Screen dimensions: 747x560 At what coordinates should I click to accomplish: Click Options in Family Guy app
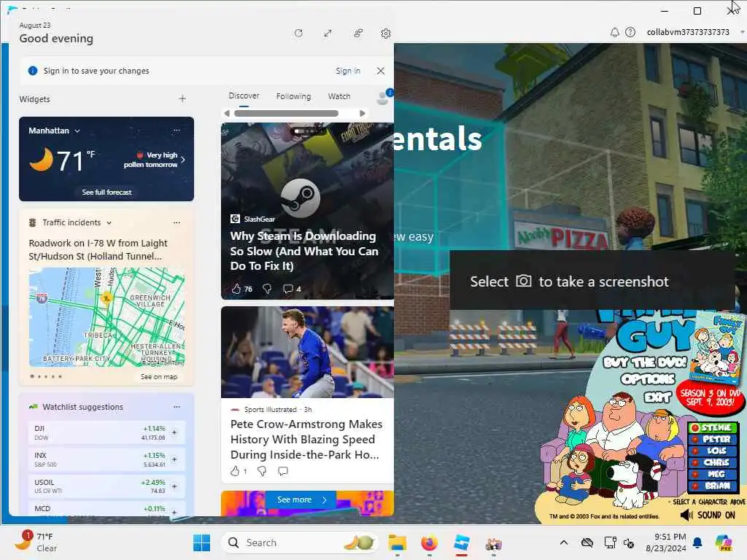pyautogui.click(x=648, y=379)
